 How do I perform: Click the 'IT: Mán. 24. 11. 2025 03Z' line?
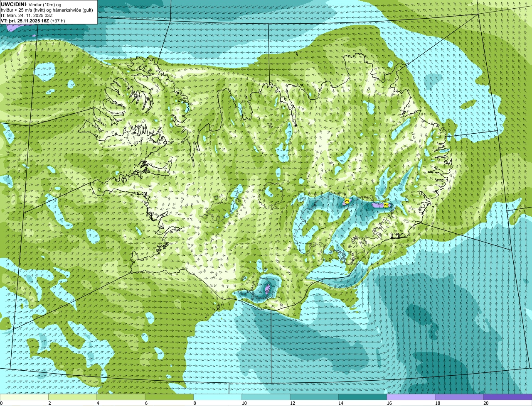pos(27,15)
